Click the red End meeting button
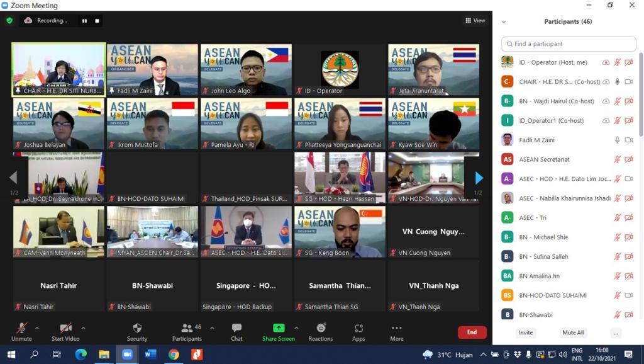The image size is (644, 364). click(472, 332)
